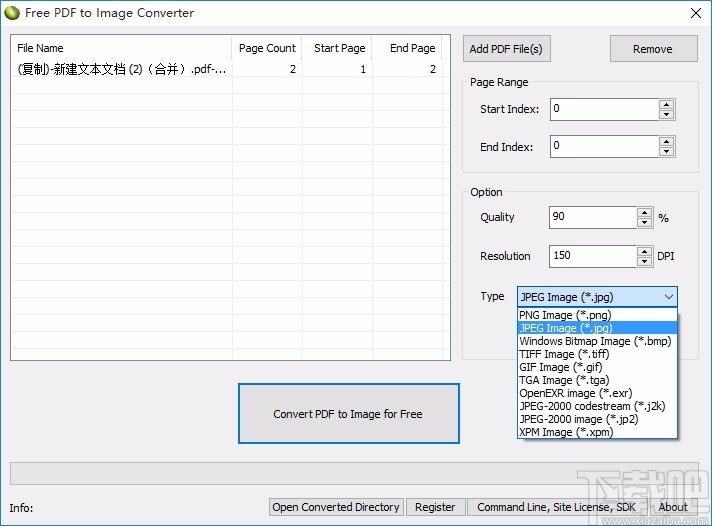Image resolution: width=712 pixels, height=526 pixels.
Task: Click the Page Count column header
Action: tap(267, 48)
